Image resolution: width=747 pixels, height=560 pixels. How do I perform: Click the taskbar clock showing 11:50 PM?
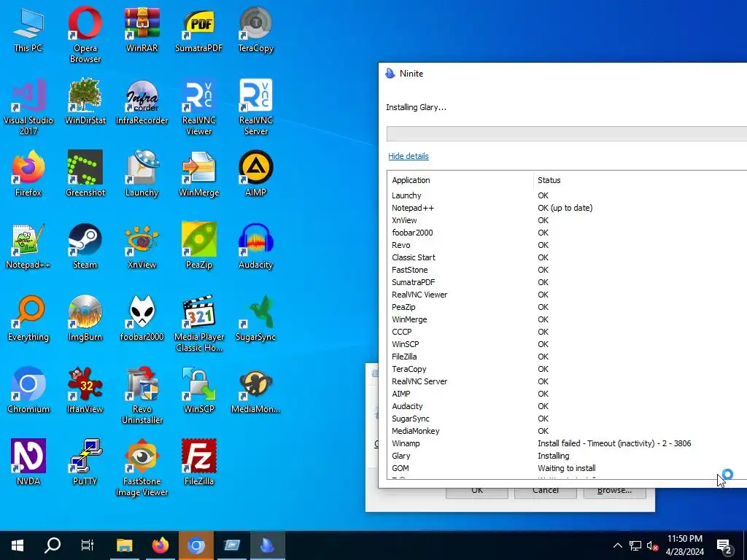[x=684, y=545]
